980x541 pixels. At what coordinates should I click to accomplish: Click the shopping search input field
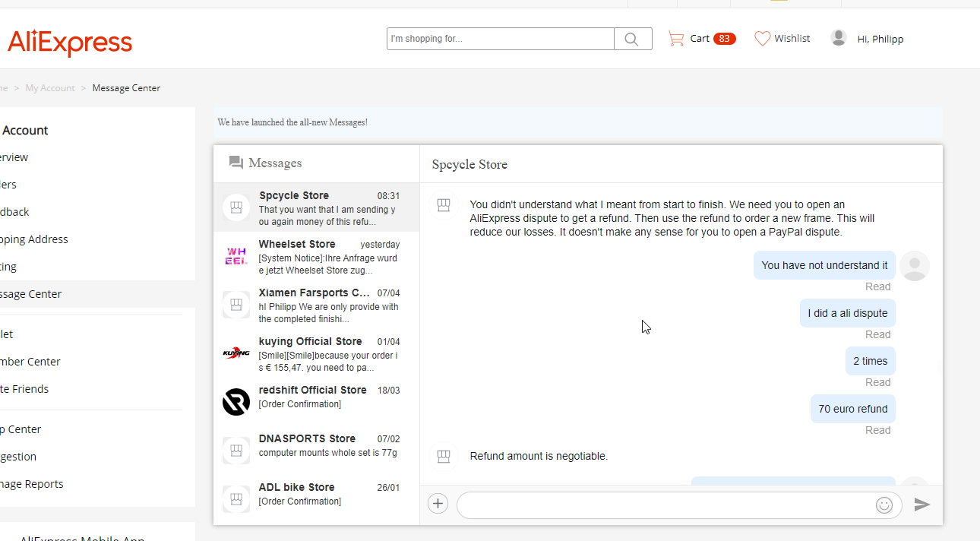click(x=500, y=39)
